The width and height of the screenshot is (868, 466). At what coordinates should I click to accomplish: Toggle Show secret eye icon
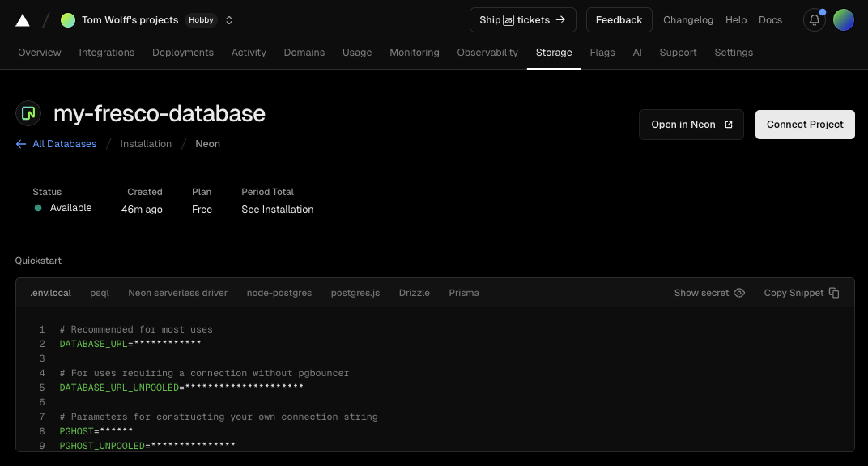click(738, 293)
